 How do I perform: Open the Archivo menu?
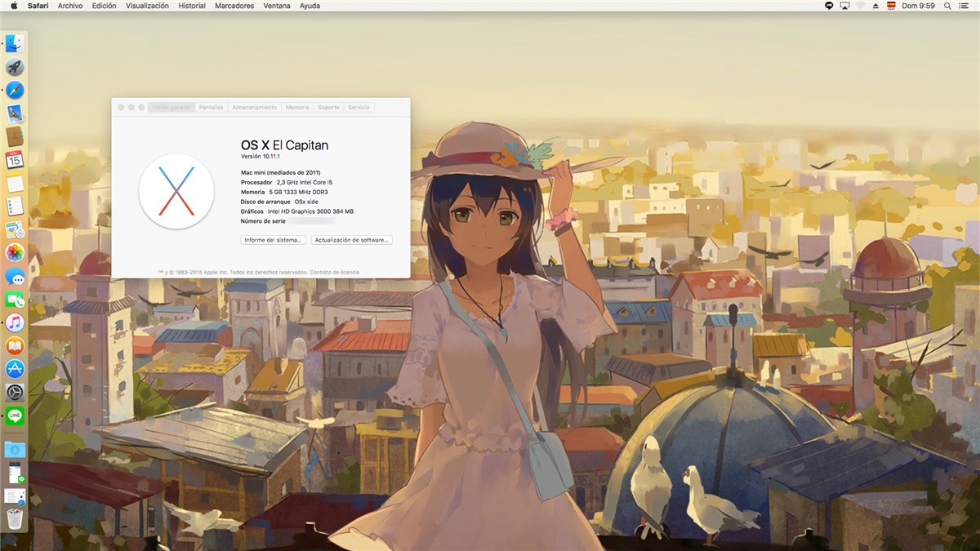click(x=70, y=6)
